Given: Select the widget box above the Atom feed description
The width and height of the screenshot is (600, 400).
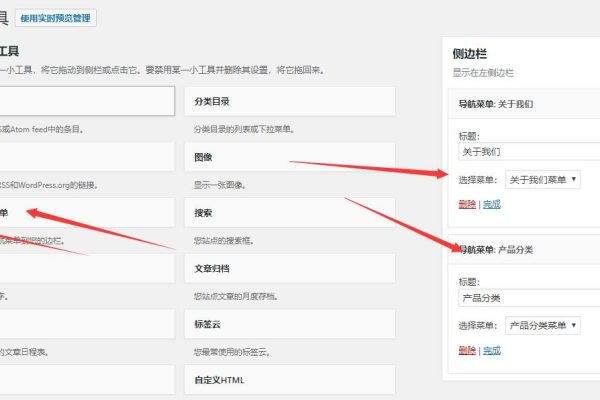Looking at the screenshot, I should coord(85,101).
